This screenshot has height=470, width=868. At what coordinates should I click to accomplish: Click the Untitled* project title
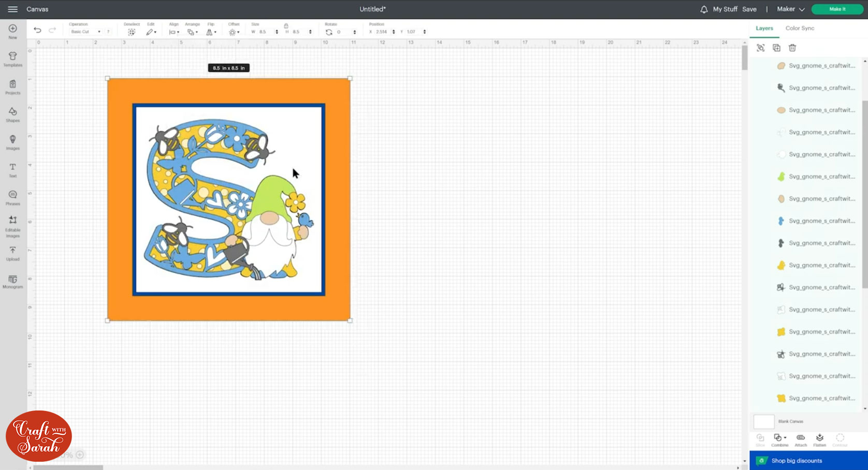pos(373,9)
